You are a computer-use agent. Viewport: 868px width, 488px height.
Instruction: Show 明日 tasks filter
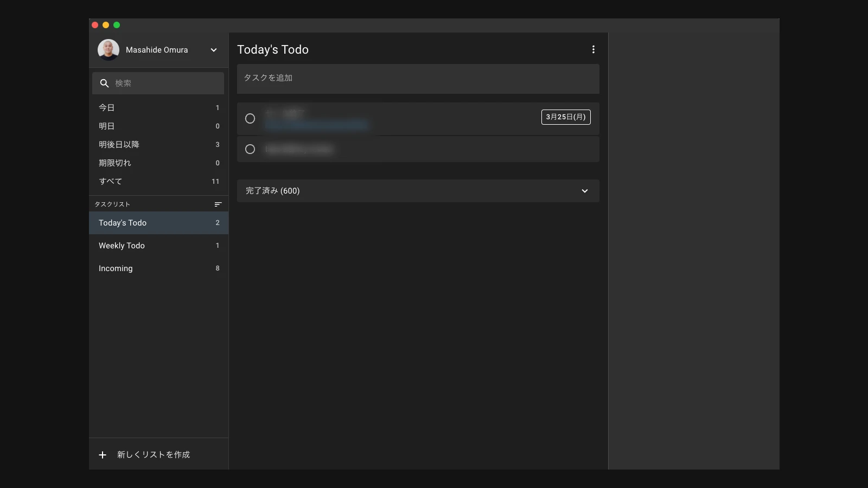click(x=107, y=126)
